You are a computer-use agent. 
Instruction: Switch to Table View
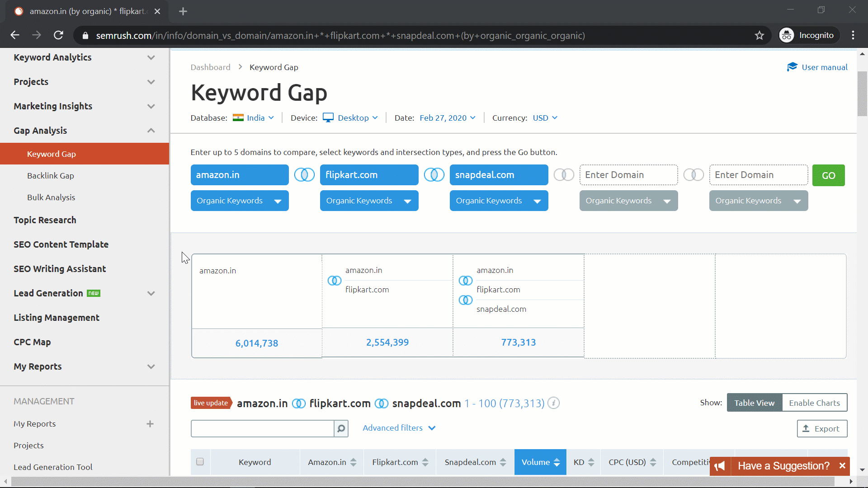(x=755, y=403)
